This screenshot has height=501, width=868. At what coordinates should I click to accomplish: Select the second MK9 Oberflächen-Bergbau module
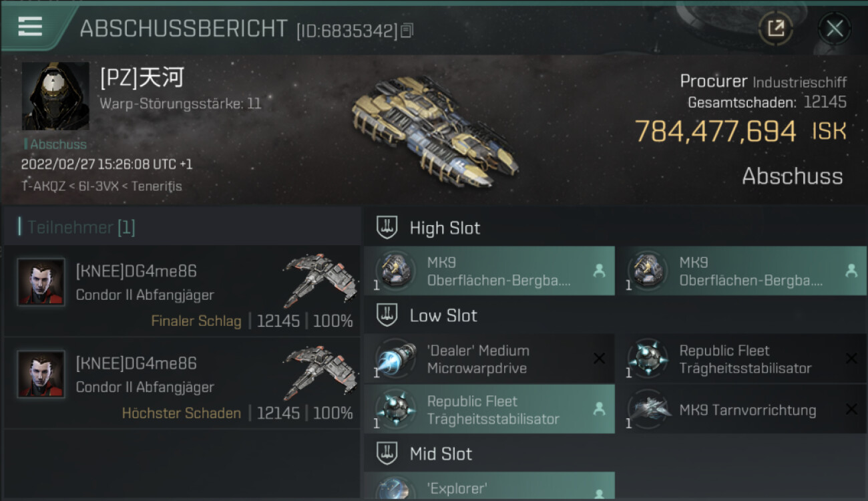(x=742, y=271)
